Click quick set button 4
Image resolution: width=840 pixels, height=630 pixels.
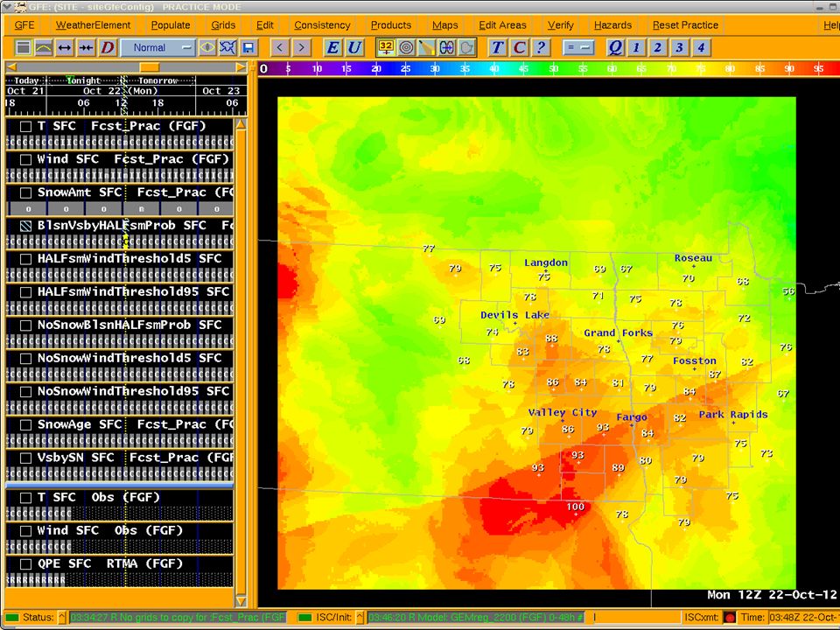point(701,47)
